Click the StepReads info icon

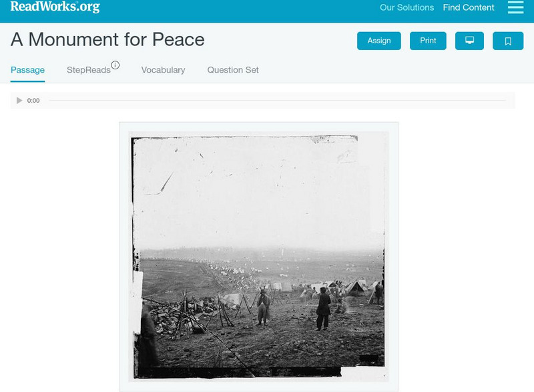point(115,65)
